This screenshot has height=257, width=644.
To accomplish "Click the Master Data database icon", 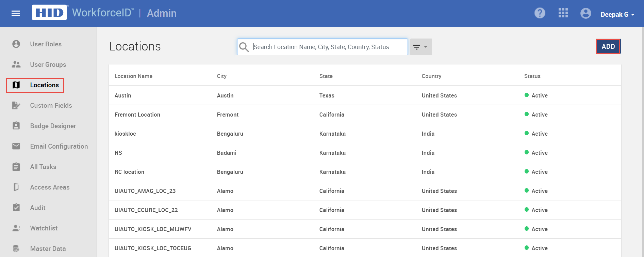I will pos(16,248).
